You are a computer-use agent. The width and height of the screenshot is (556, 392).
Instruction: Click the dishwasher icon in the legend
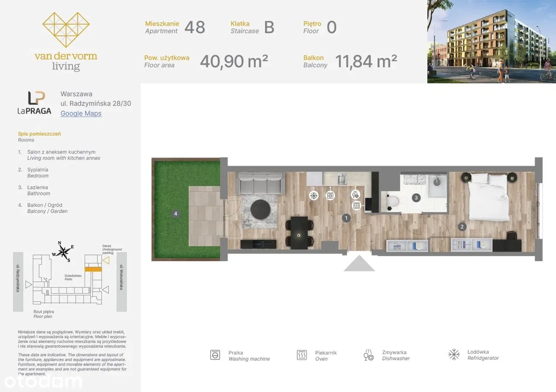pos(368,355)
